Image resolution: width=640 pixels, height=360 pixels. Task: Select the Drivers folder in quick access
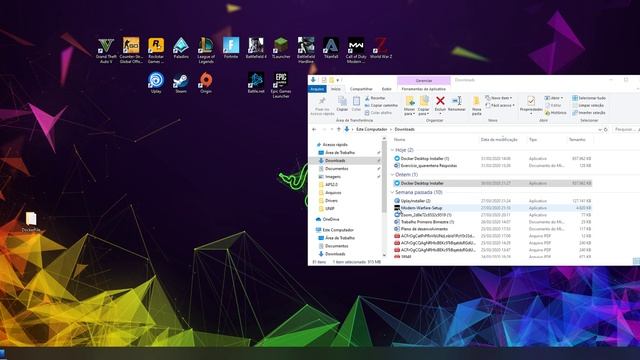(331, 201)
